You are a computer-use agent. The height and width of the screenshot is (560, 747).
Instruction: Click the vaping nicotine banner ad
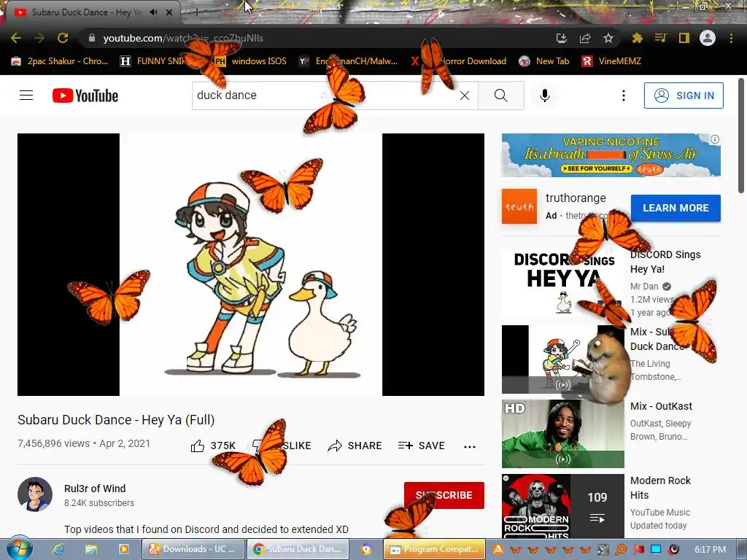[611, 155]
